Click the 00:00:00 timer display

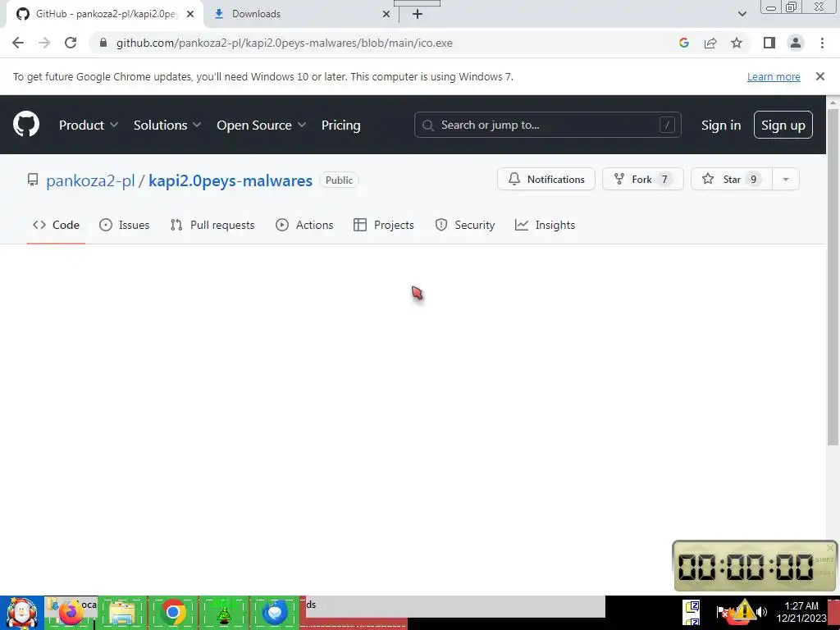[746, 567]
